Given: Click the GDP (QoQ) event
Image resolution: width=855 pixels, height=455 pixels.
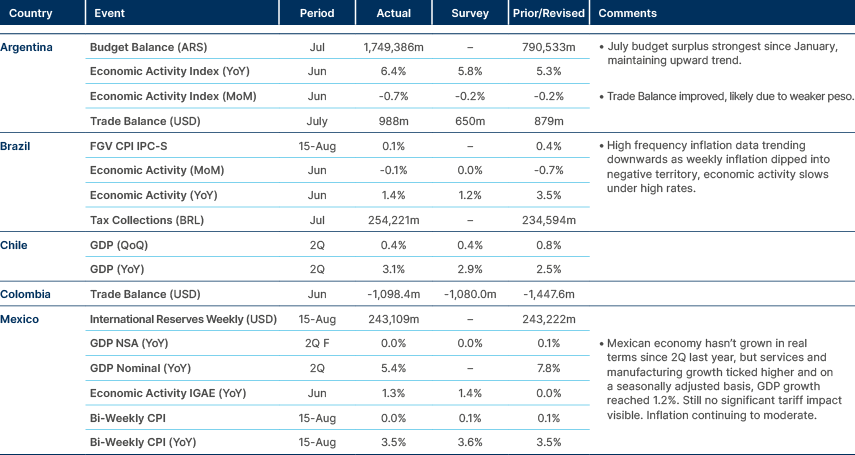Looking at the screenshot, I should click(119, 245).
